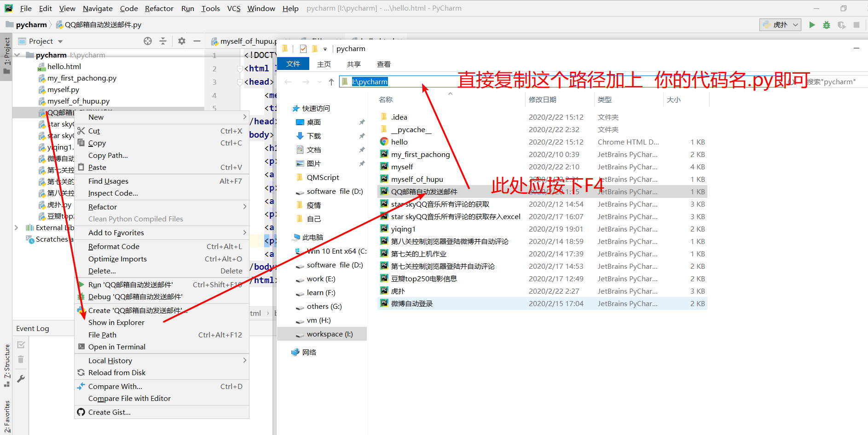Open the 查看 tab in Explorer

tap(384, 64)
